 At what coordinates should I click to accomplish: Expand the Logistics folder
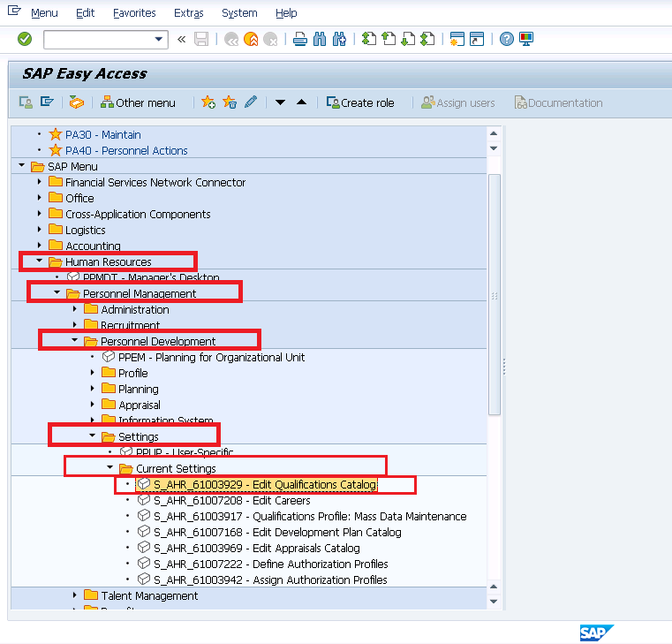(40, 230)
